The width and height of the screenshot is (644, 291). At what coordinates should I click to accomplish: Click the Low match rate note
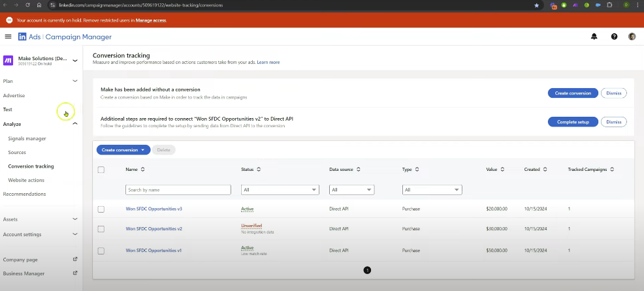(253, 254)
